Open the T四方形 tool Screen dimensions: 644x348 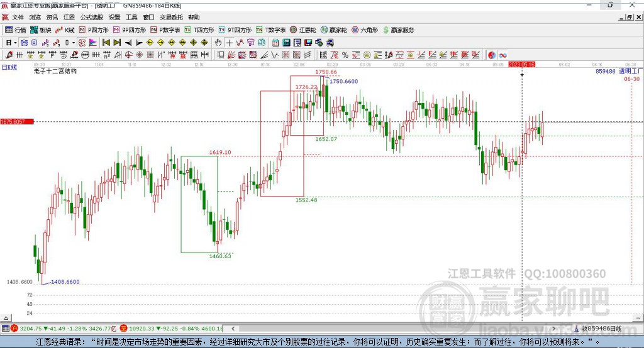199,30
